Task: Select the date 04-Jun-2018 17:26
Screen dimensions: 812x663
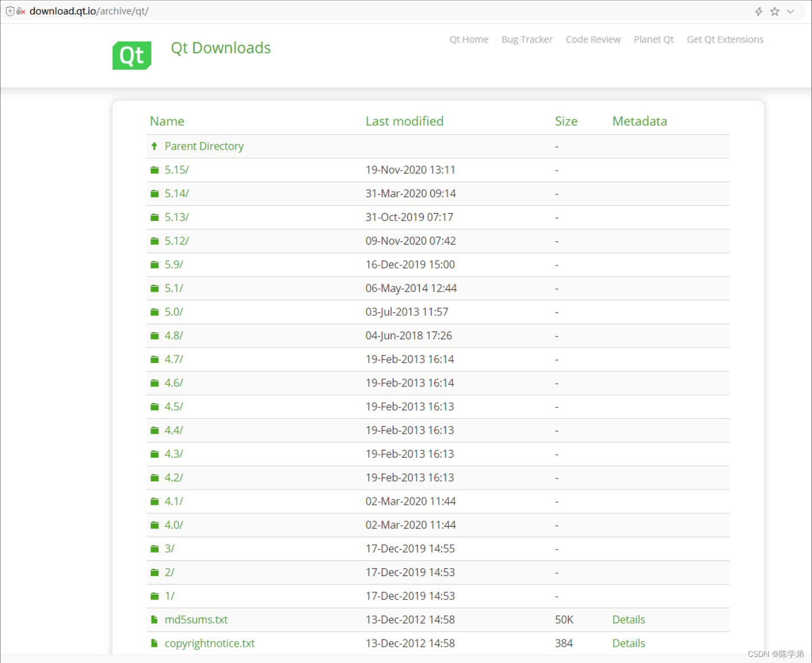Action: [409, 335]
